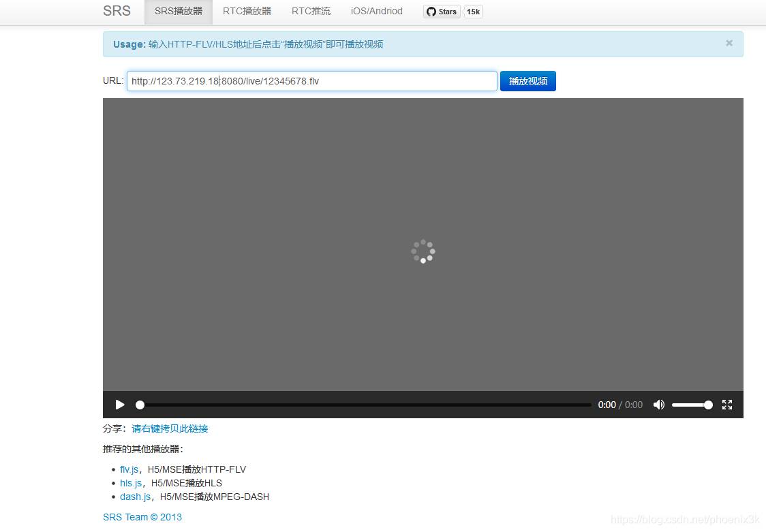Click the gray video display area

pos(423,245)
